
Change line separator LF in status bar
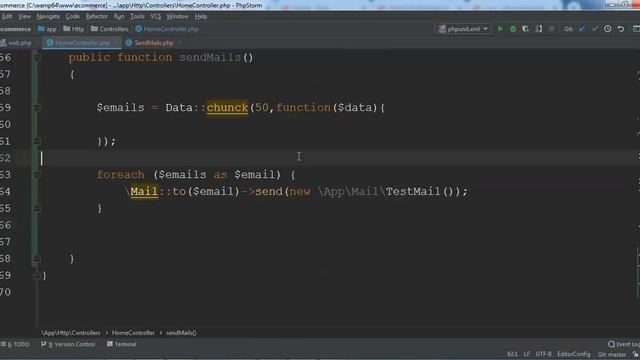click(x=527, y=354)
